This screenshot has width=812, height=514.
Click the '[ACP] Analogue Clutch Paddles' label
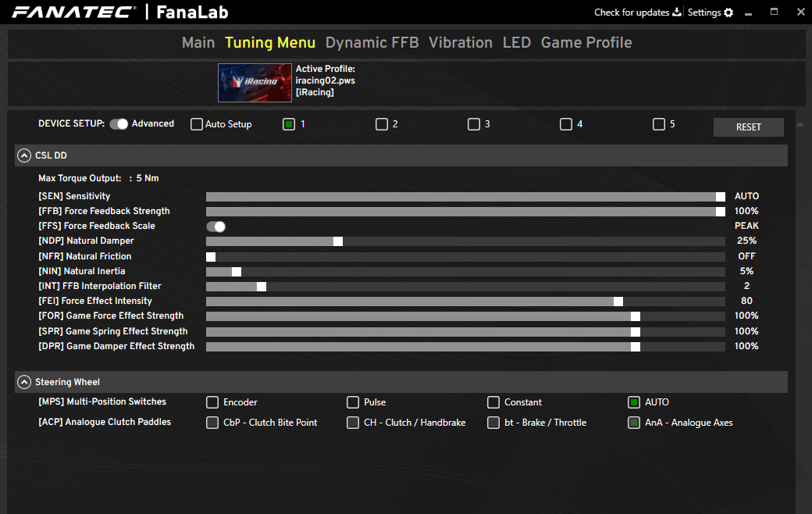pyautogui.click(x=105, y=422)
